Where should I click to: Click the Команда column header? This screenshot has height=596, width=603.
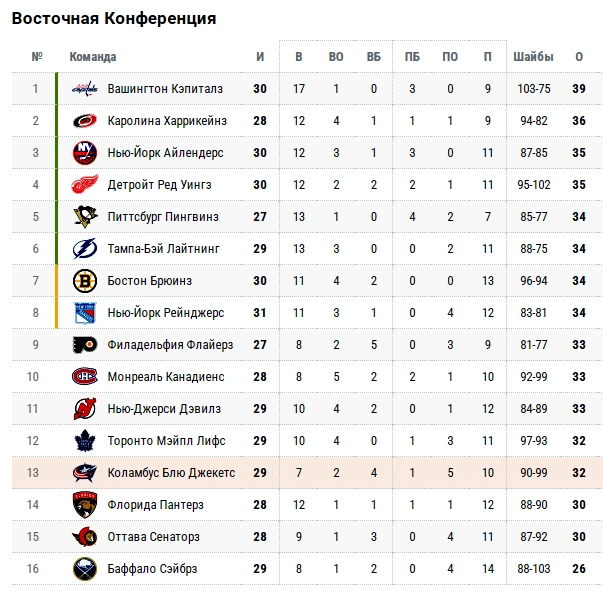point(93,57)
